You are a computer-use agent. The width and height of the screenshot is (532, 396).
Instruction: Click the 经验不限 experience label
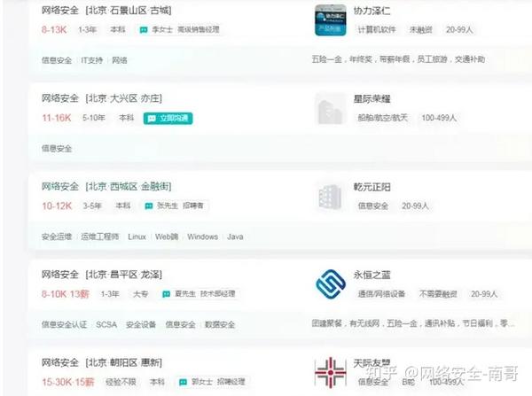tap(121, 382)
